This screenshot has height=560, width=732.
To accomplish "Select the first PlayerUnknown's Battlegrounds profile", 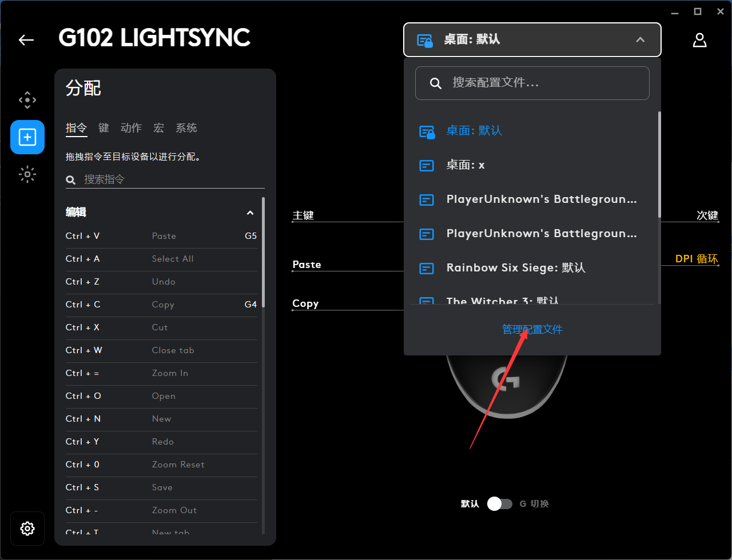I will click(x=541, y=199).
